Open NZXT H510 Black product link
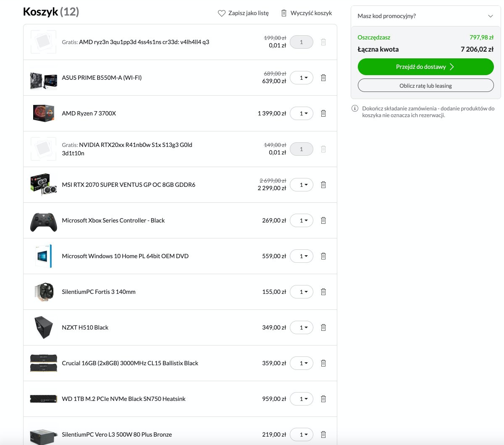Viewport: 504px width, 445px height. click(x=85, y=327)
